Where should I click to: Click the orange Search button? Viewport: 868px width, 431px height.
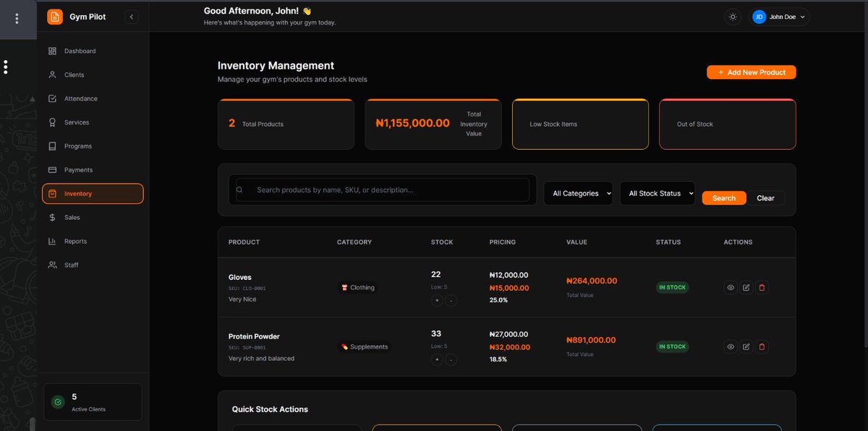pos(724,198)
